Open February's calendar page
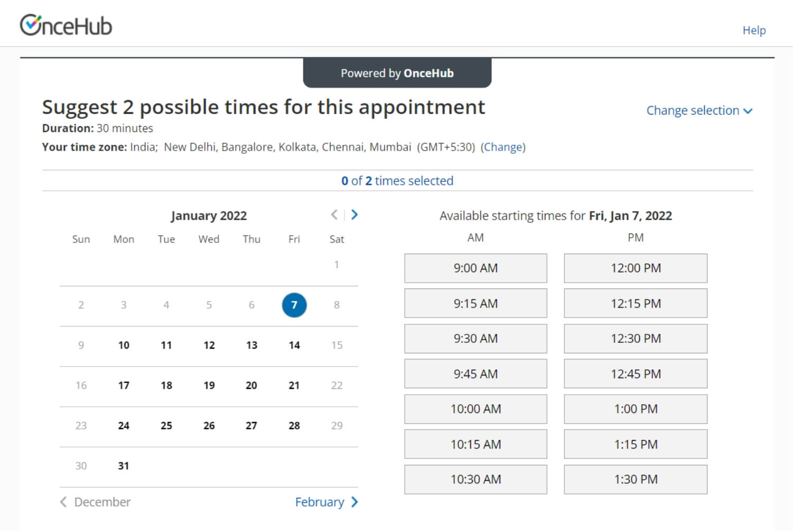Viewport: 793px width, 532px height. pyautogui.click(x=321, y=502)
